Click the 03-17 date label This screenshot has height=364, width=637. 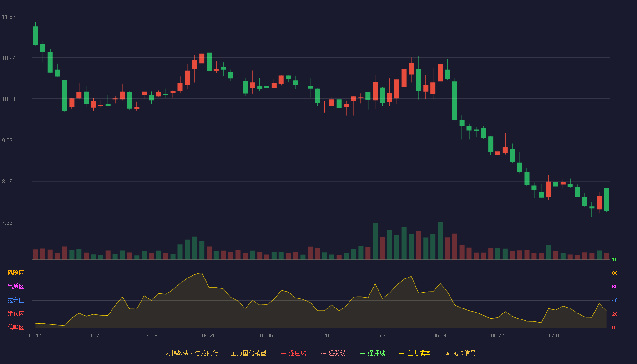click(35, 335)
